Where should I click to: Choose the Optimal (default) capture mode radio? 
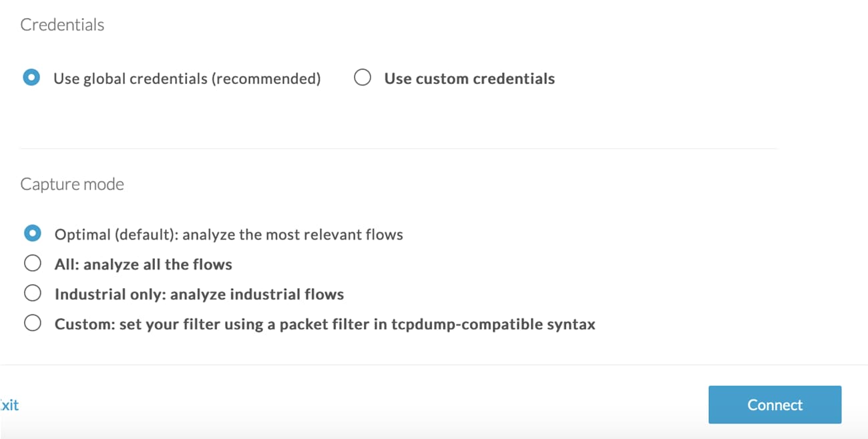(x=32, y=234)
